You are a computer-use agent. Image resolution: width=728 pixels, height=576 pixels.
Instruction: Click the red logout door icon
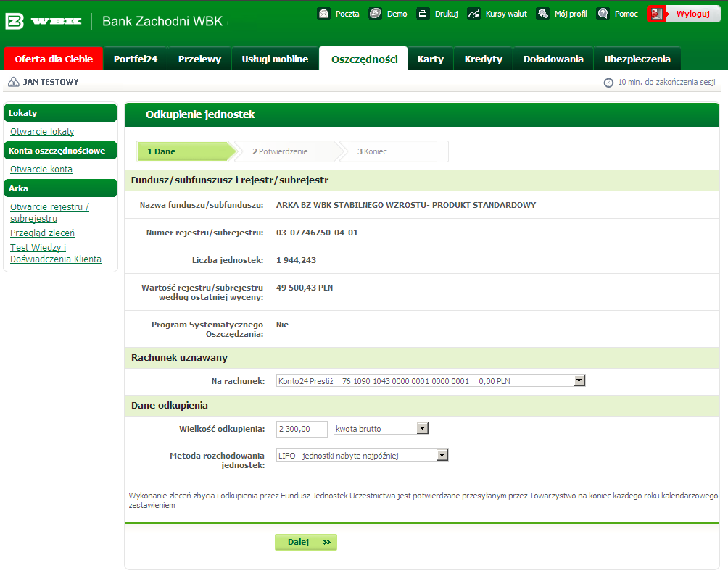click(656, 14)
